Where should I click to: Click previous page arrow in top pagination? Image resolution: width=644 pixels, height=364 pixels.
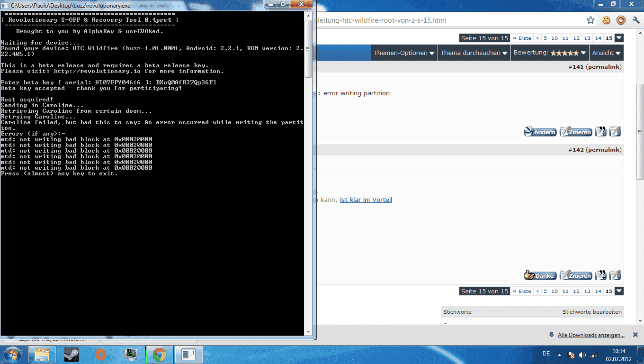pyautogui.click(x=537, y=38)
